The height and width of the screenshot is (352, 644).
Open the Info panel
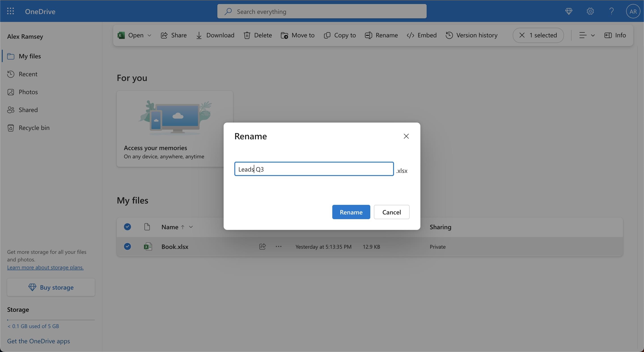click(616, 35)
